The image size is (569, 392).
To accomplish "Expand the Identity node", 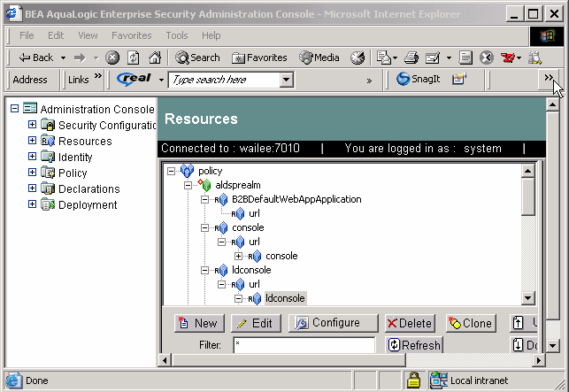I will [32, 157].
